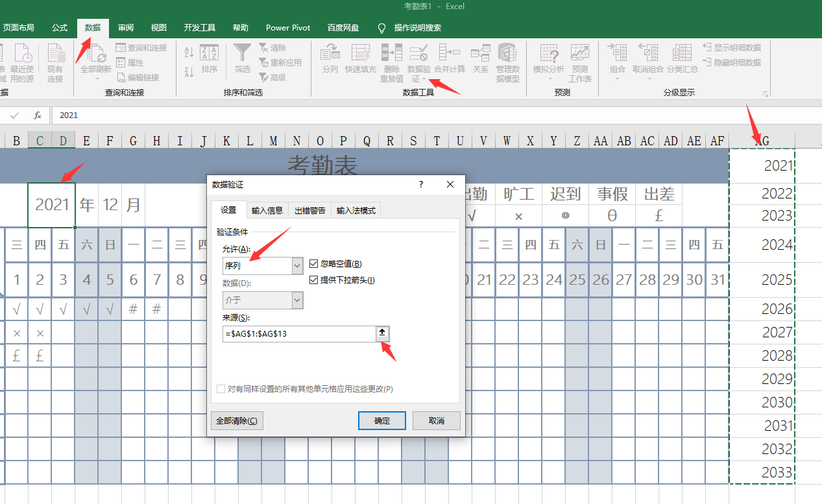Screen dimensions: 822x504
Task: Click the fx insert function icon
Action: click(x=38, y=115)
